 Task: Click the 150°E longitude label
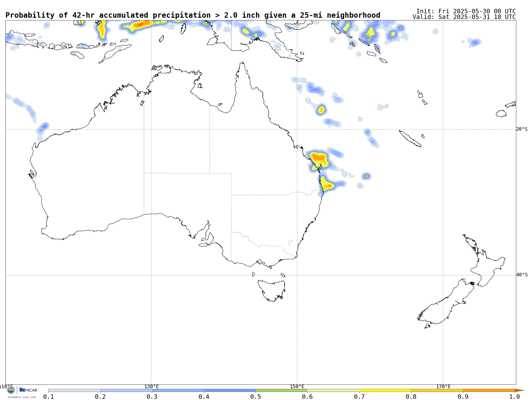pos(297,387)
